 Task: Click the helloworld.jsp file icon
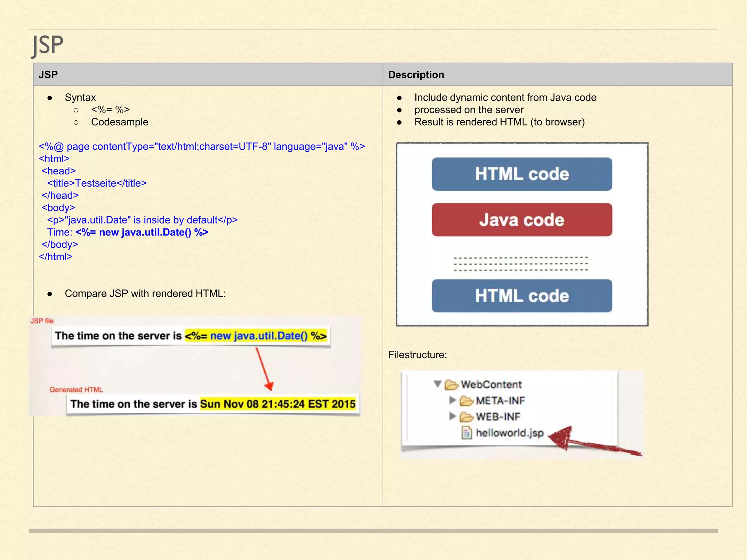pos(467,433)
